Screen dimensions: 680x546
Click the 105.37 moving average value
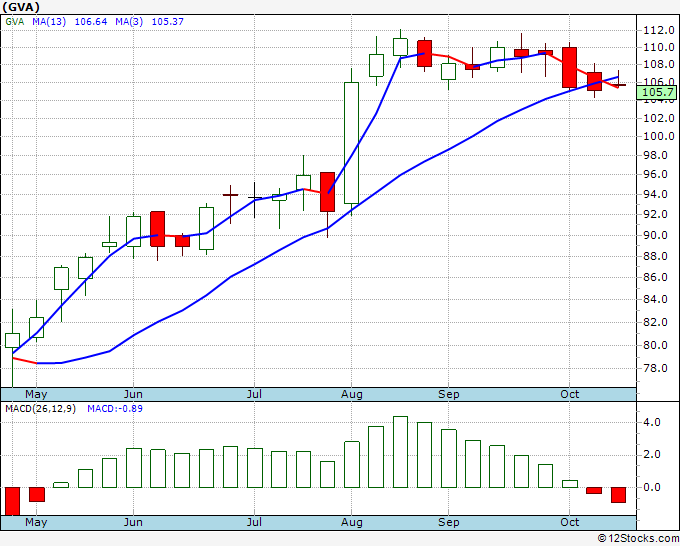click(167, 22)
